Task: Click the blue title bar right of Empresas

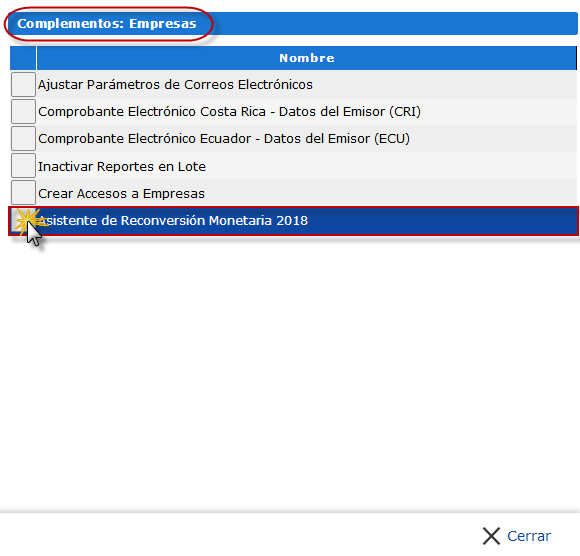Action: [392, 24]
